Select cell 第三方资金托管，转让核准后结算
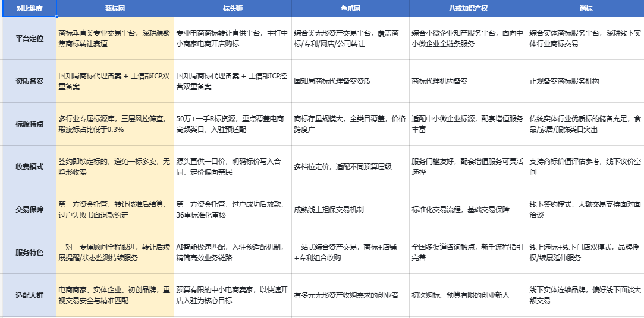The width and height of the screenshot is (644, 318). point(115,210)
